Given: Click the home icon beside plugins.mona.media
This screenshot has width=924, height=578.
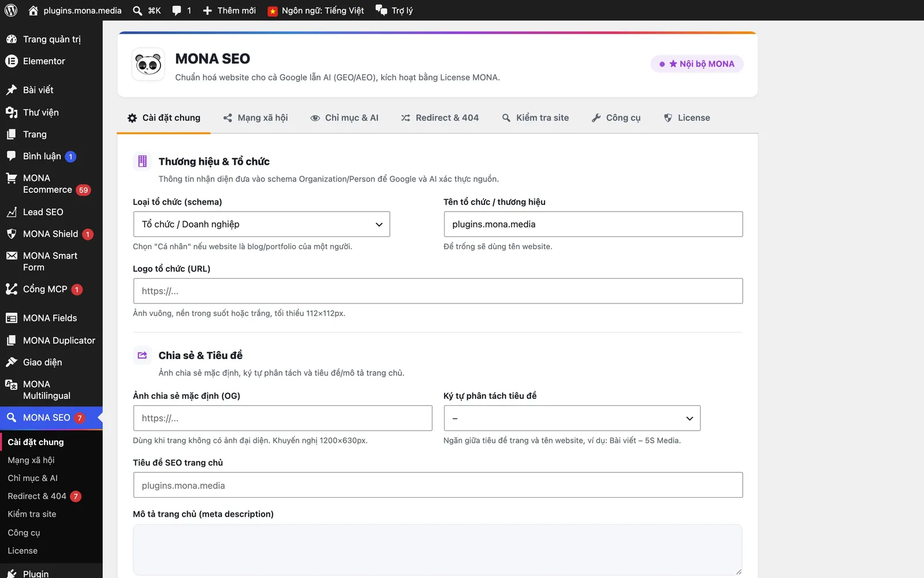Looking at the screenshot, I should tap(33, 10).
